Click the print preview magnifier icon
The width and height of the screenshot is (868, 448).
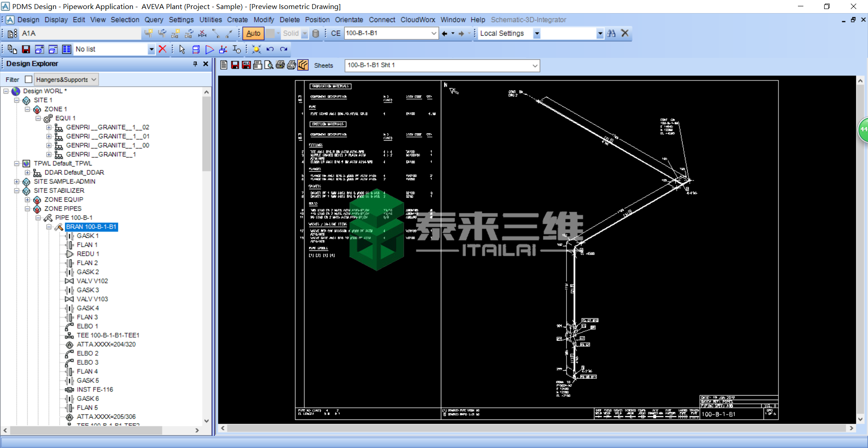269,65
